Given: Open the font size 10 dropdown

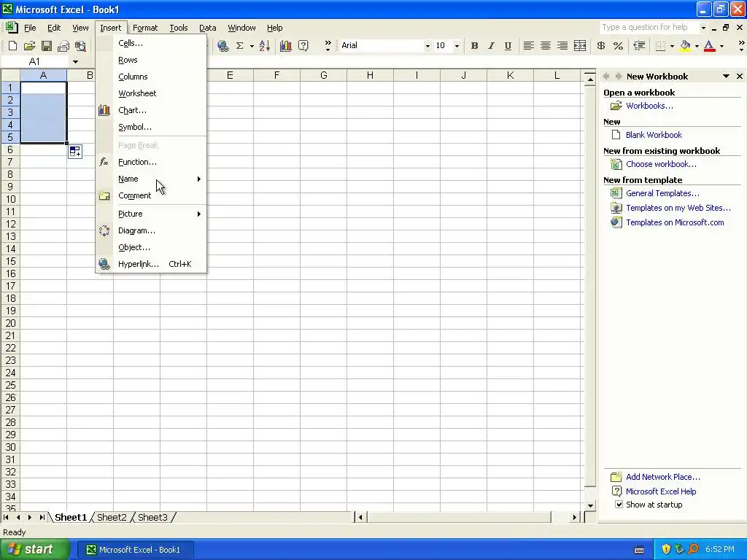Looking at the screenshot, I should click(x=457, y=46).
